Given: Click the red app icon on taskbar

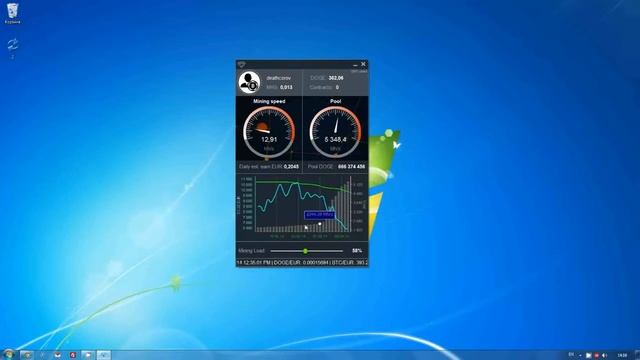Looking at the screenshot, I should 73,355.
